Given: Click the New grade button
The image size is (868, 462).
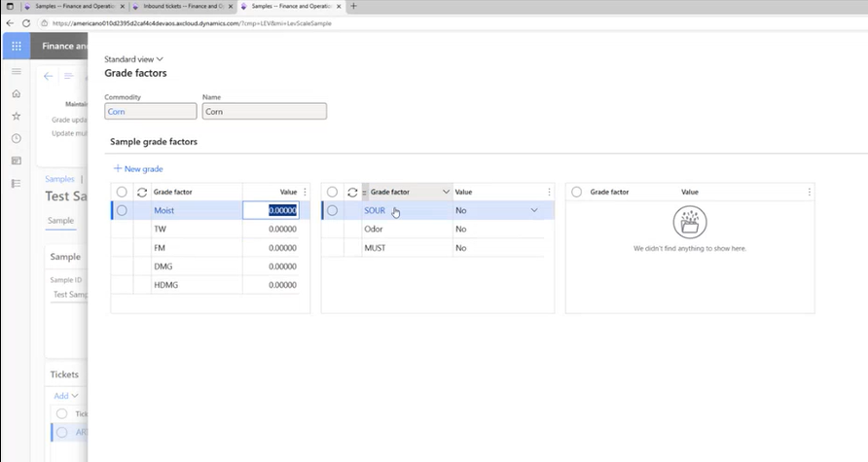Looking at the screenshot, I should click(138, 168).
